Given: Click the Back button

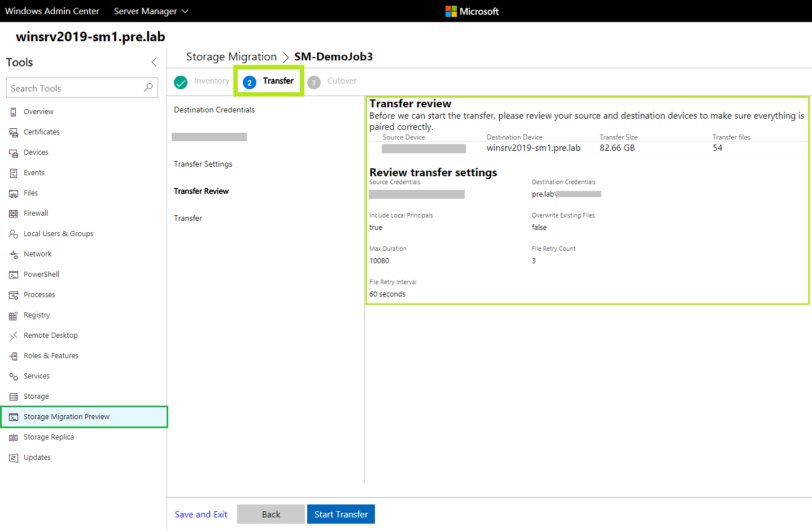Looking at the screenshot, I should pyautogui.click(x=271, y=514).
